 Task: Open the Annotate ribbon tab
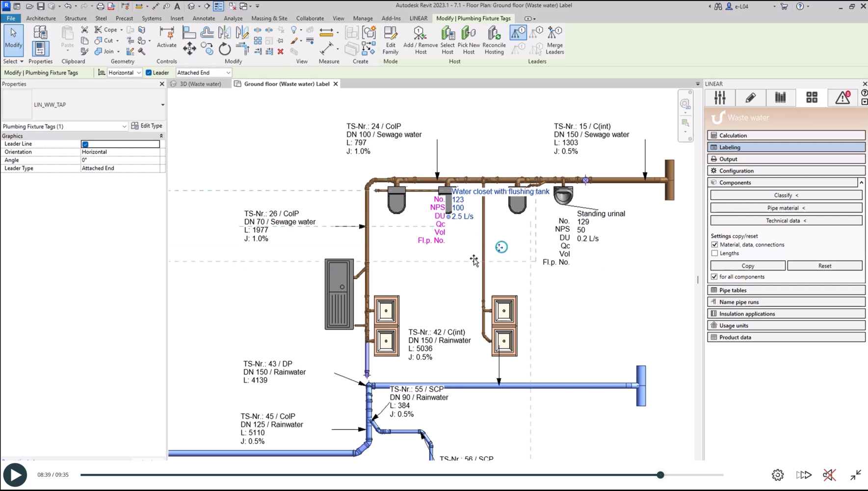(x=204, y=18)
